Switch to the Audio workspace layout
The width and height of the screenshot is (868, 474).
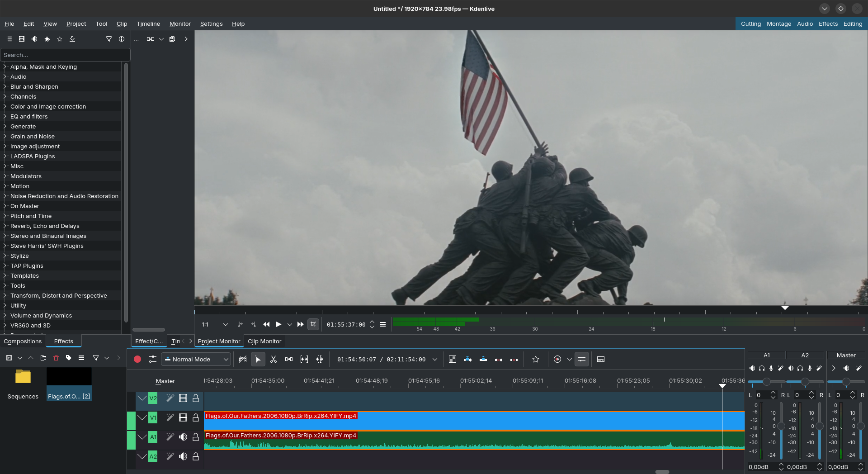click(805, 24)
